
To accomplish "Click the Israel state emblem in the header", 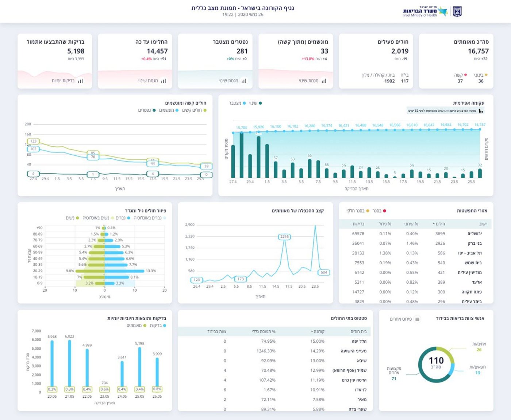I will point(457,12).
